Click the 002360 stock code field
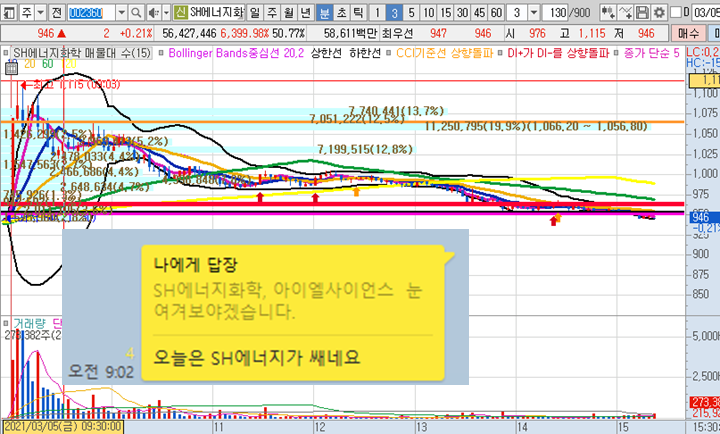This screenshot has height=434, width=720. point(91,12)
